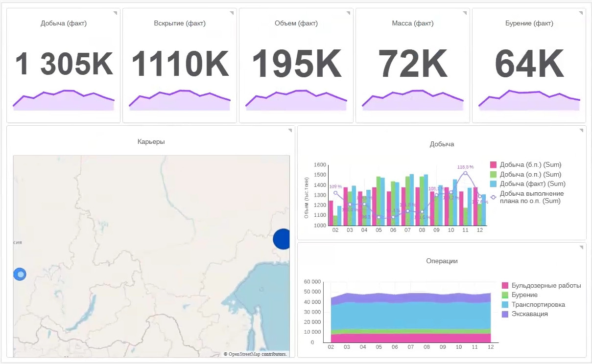Viewport: 592px width, 364px height.
Task: Click the 195K value
Action: pyautogui.click(x=296, y=64)
